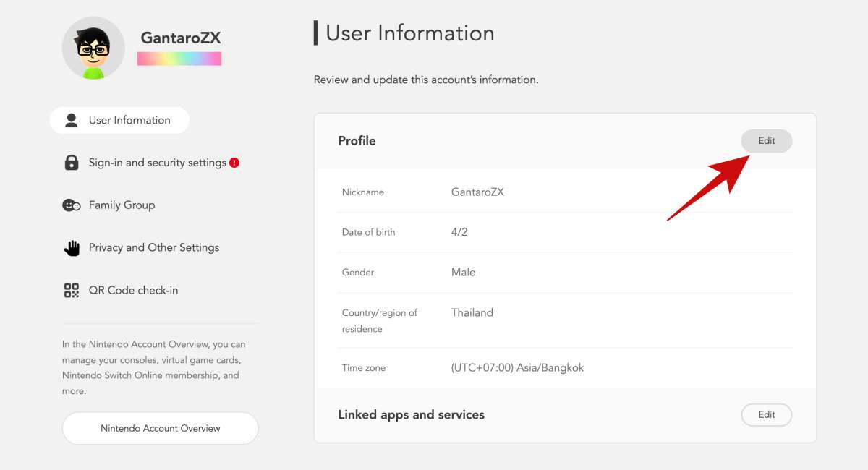Click Edit button in the Profile section
The height and width of the screenshot is (470, 868).
(766, 141)
